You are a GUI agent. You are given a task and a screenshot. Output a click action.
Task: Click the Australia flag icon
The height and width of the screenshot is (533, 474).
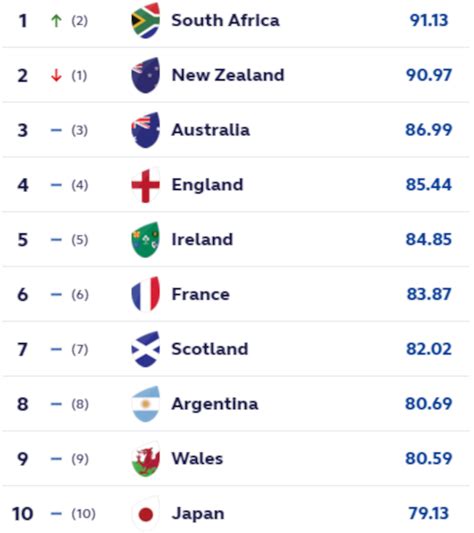pyautogui.click(x=146, y=130)
